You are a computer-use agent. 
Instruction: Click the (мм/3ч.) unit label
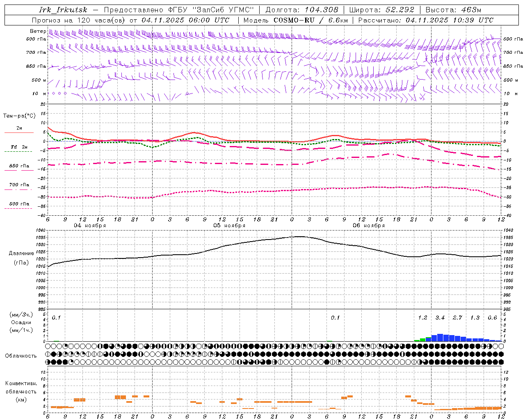pos(21,315)
